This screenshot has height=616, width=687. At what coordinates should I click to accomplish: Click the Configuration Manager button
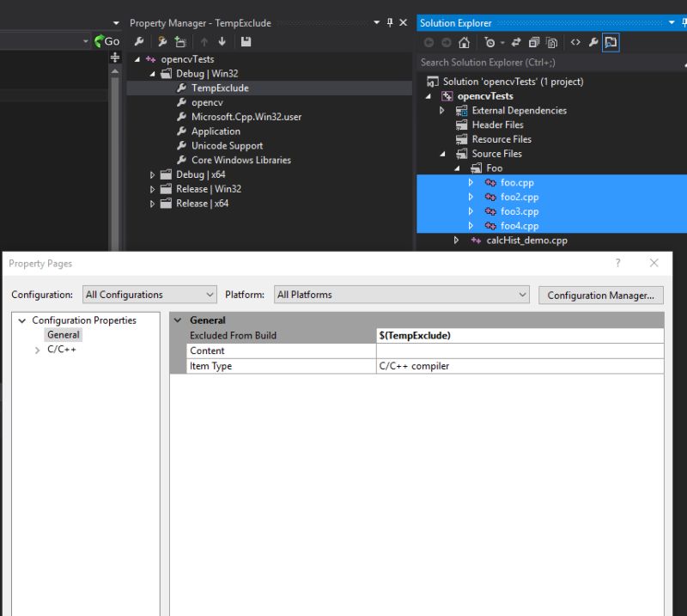click(x=600, y=294)
